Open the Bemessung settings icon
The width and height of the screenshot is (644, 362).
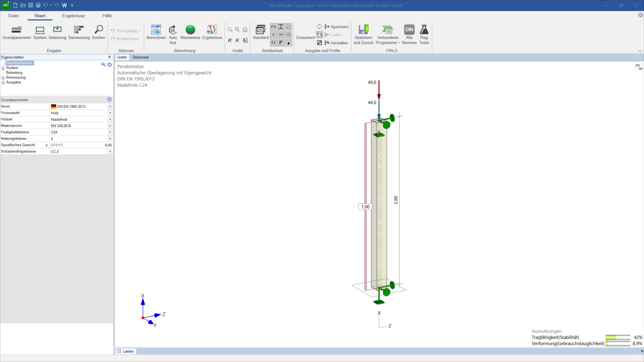click(79, 33)
